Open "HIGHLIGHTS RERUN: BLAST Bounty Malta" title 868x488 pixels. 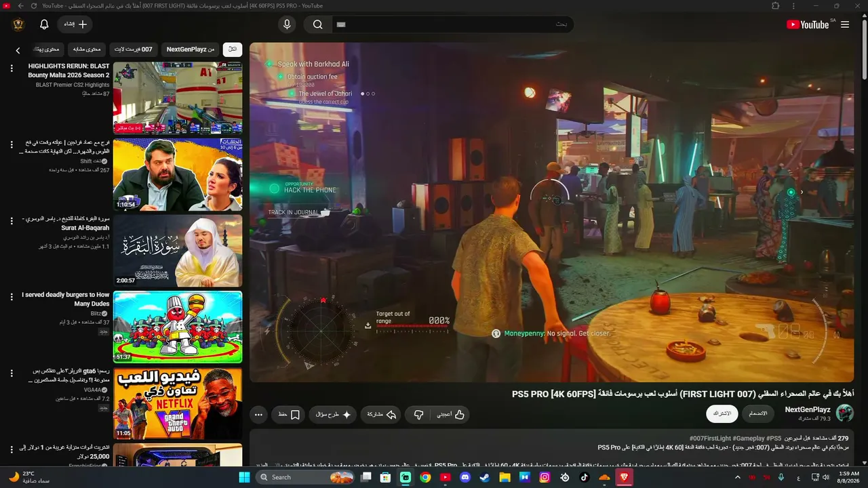68,70
